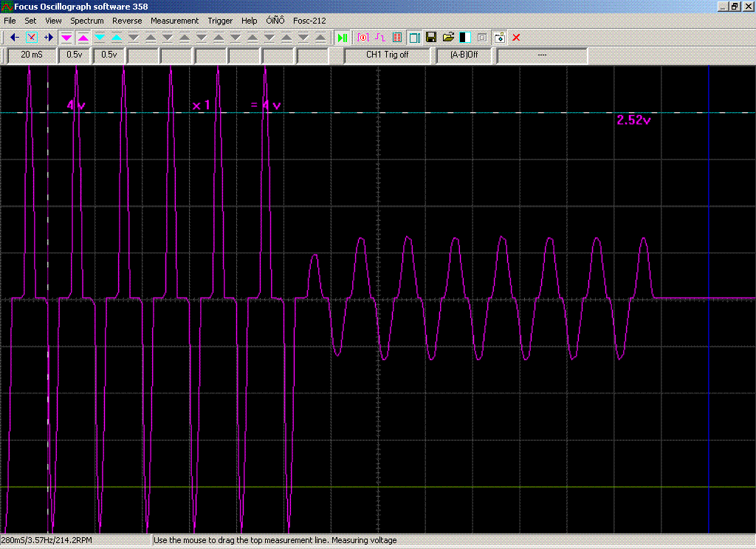Click the 2.52v measurement readout
Screen dimensions: 756x549
click(633, 120)
